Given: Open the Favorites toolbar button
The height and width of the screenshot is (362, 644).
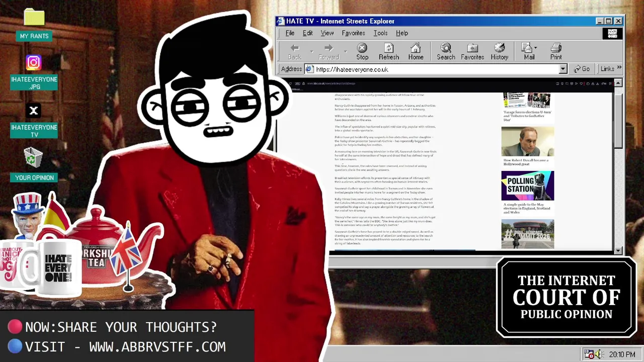Looking at the screenshot, I should 472,52.
